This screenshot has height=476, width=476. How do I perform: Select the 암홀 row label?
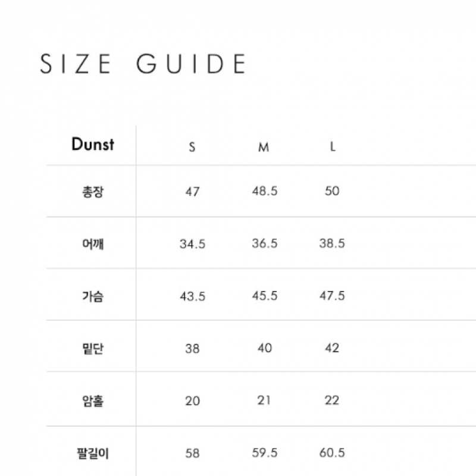93,400
